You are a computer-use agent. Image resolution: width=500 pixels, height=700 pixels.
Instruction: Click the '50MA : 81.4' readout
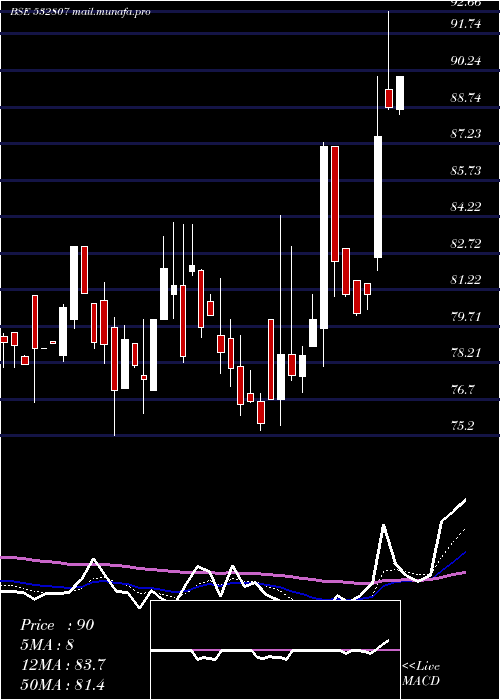[63, 684]
